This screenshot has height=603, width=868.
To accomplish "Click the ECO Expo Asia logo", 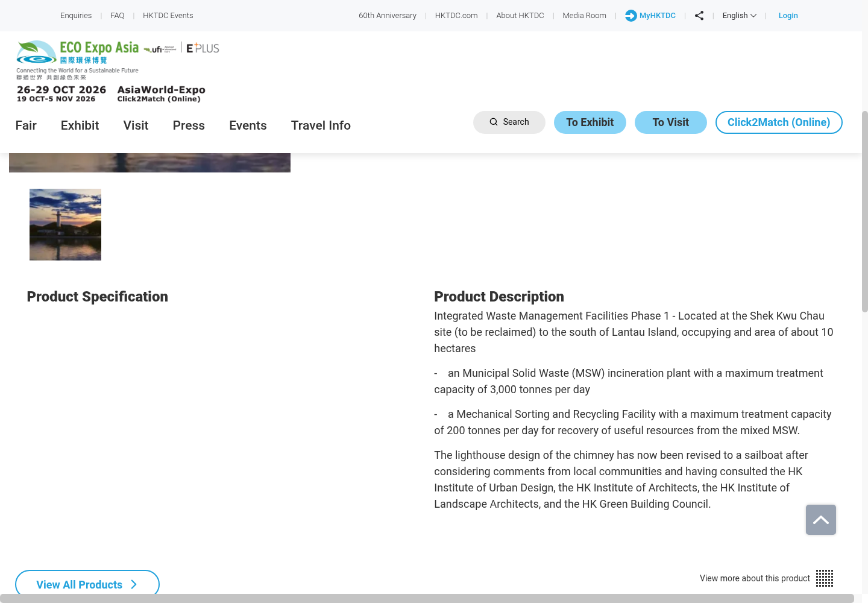I will click(78, 60).
